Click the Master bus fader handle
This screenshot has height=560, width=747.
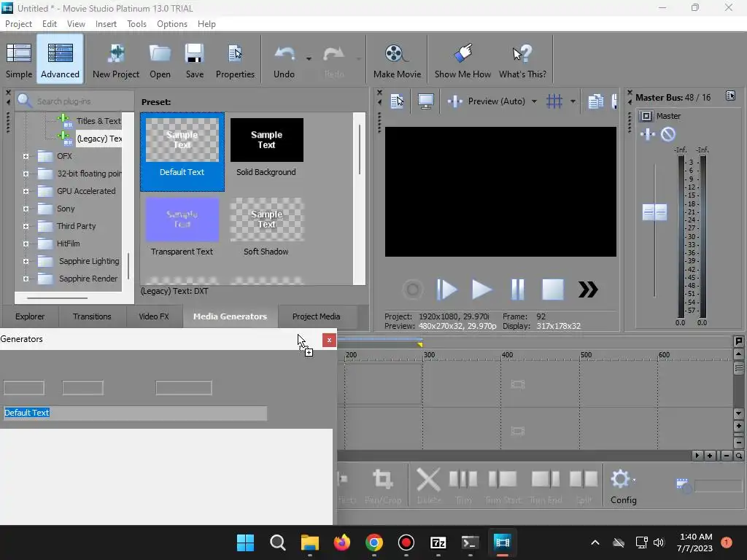point(654,212)
